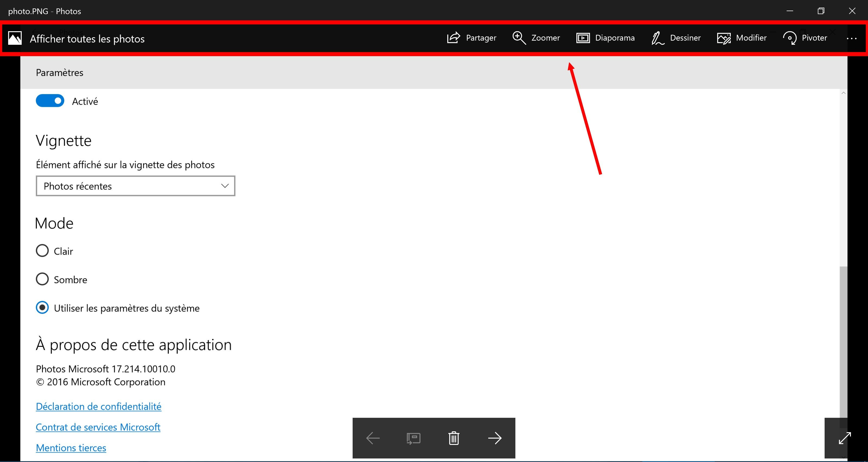Open the Déclaration de confidentialité link
Viewport: 868px width, 462px height.
click(98, 406)
